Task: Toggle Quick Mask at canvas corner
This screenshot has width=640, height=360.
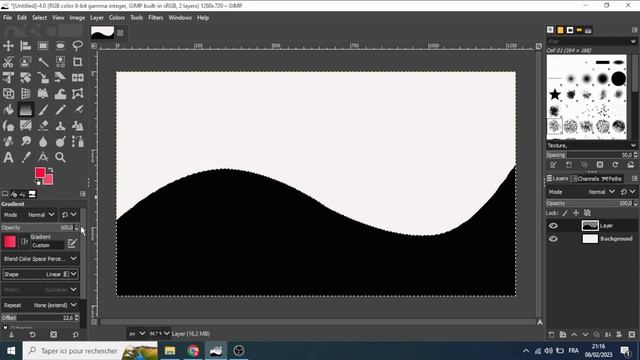Action: [x=94, y=322]
